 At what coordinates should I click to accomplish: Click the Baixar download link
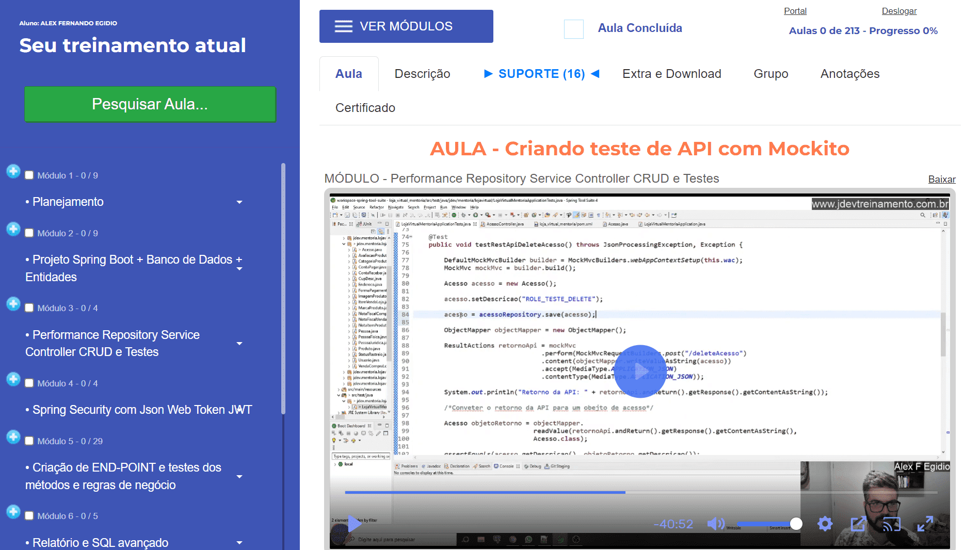[x=942, y=179]
